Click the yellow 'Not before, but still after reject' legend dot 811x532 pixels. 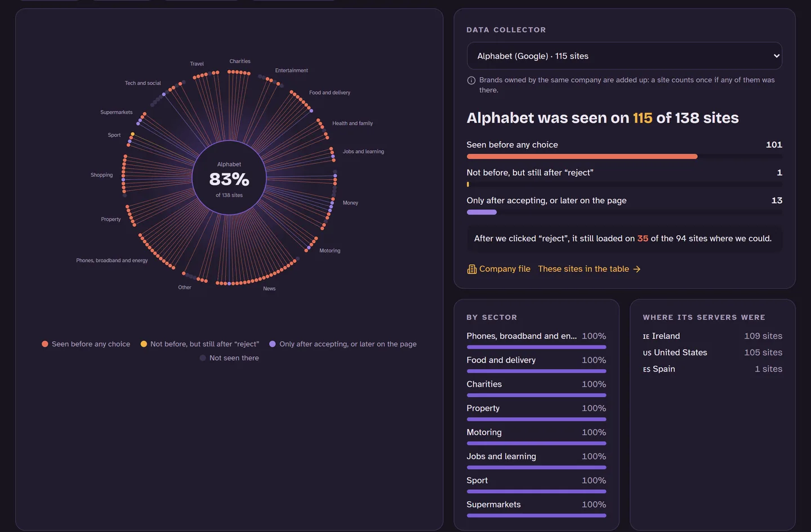click(x=144, y=344)
